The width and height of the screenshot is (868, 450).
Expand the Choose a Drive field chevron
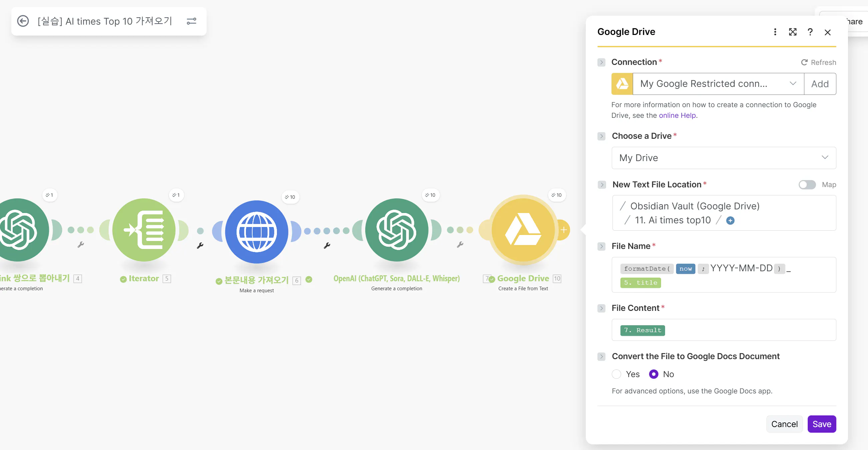601,136
